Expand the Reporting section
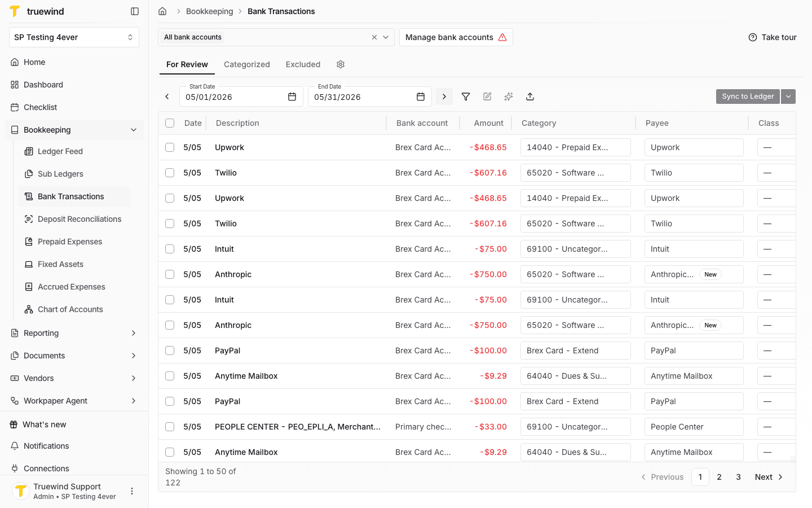 click(134, 333)
